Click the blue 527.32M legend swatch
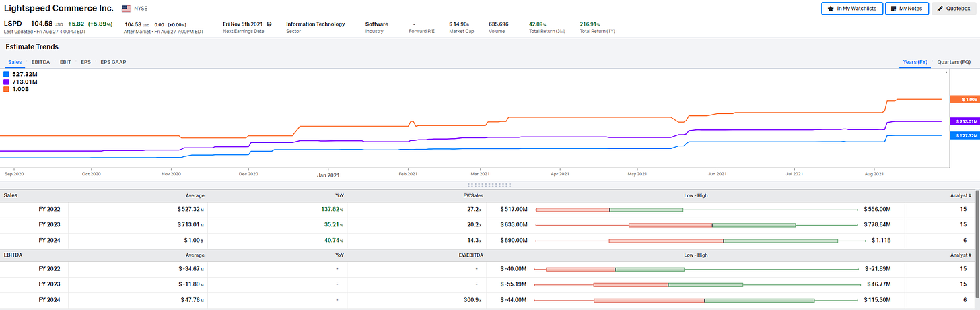Image resolution: width=980 pixels, height=310 pixels. pos(6,74)
